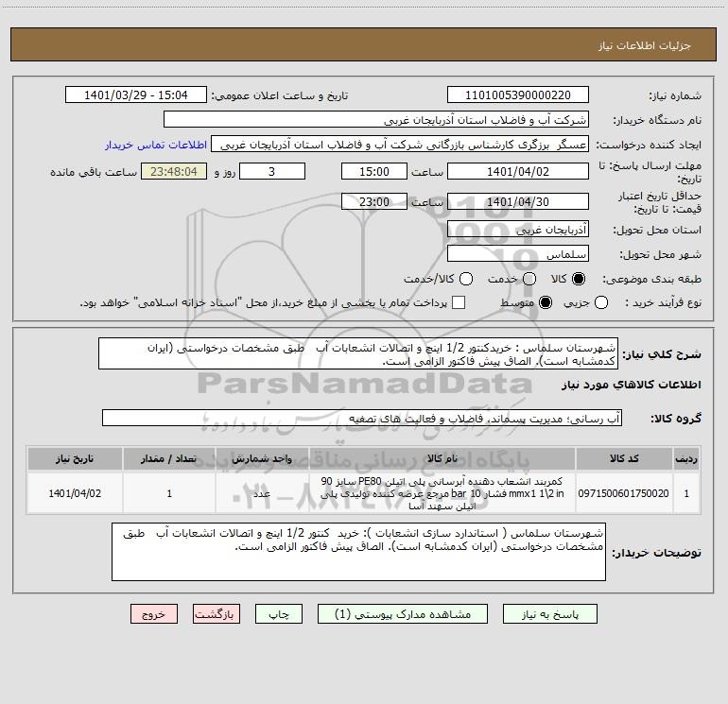The height and width of the screenshot is (704, 728).
Task: Open مشاهده مدارک پیوستی (1) attachments
Action: [403, 614]
